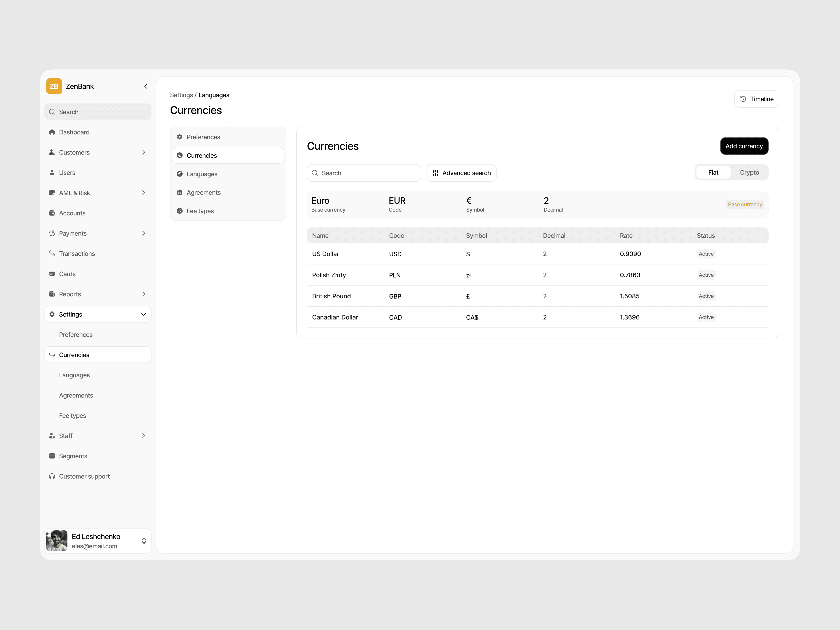This screenshot has width=840, height=630.
Task: Open Transactions via its arrows icon
Action: point(52,253)
